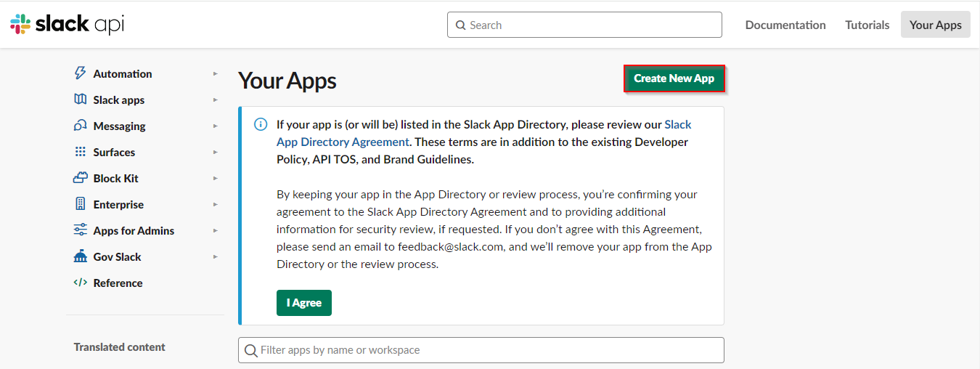Expand the Gov Slack section arrow

pos(216,256)
